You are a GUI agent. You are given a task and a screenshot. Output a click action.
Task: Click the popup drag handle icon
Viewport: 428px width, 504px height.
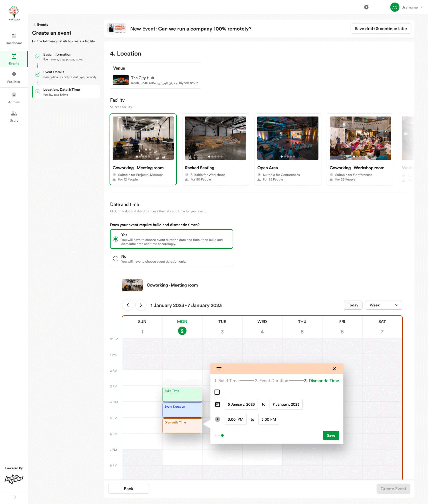219,368
